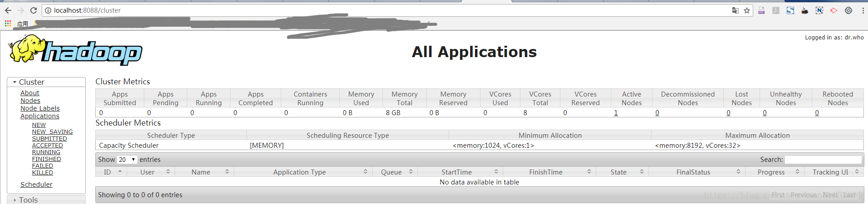
Task: Filter applications by NEW state
Action: (x=39, y=125)
